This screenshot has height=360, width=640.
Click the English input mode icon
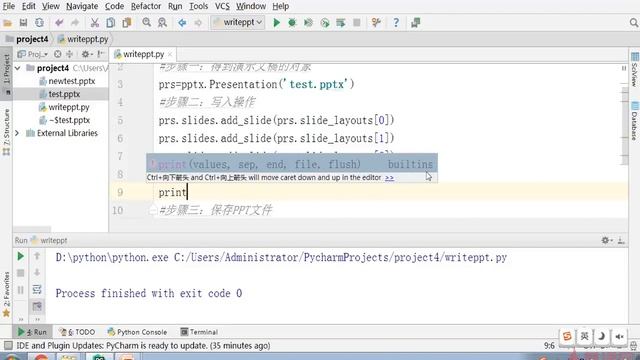pos(584,336)
